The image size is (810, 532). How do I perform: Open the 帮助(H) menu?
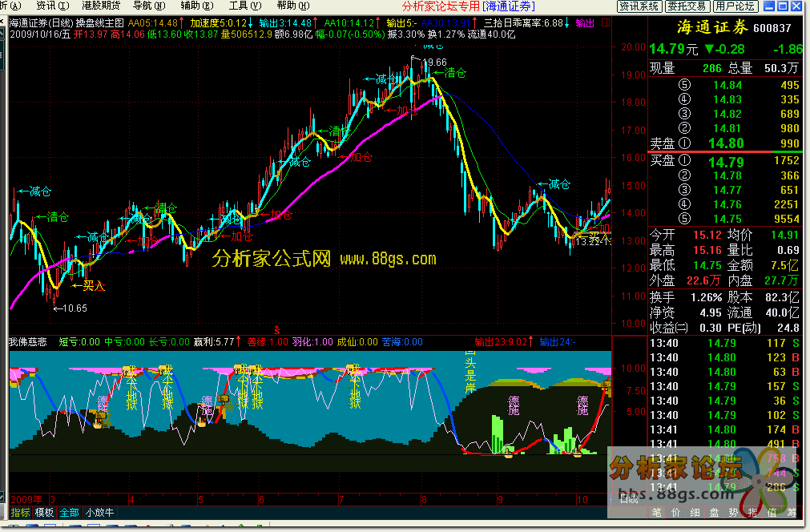[293, 6]
